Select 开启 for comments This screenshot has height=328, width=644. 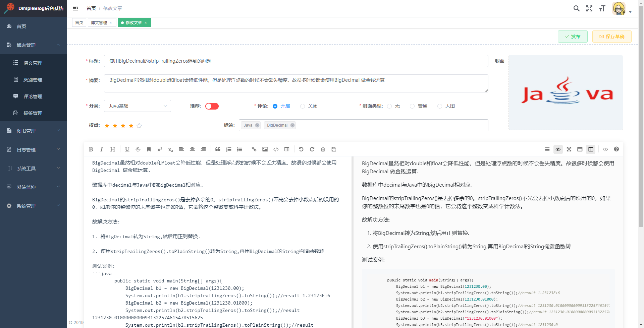coord(281,106)
